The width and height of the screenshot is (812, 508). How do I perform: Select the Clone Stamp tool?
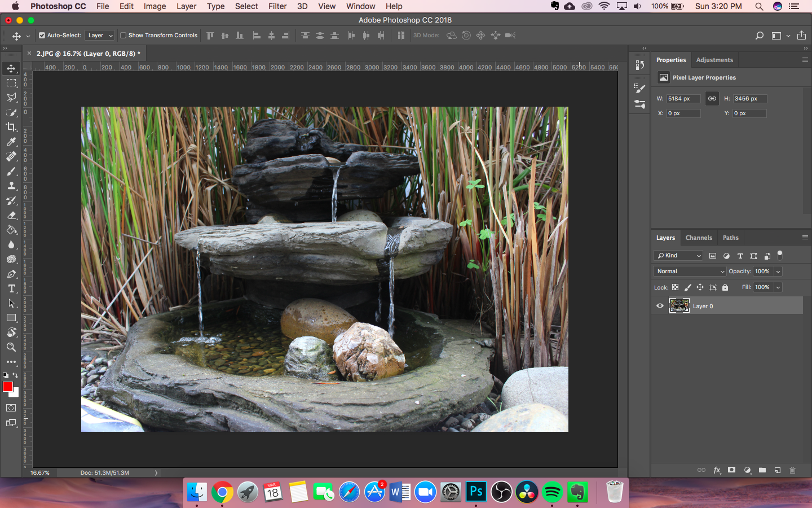[x=11, y=186]
